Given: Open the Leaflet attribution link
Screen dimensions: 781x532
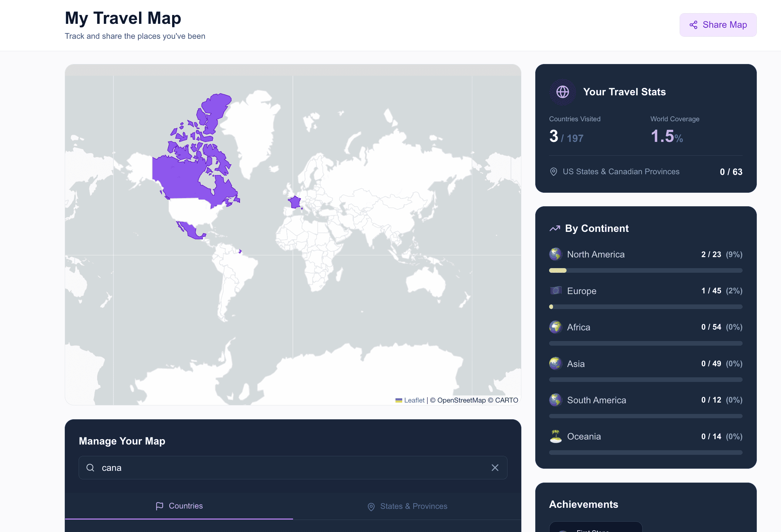Looking at the screenshot, I should 414,400.
